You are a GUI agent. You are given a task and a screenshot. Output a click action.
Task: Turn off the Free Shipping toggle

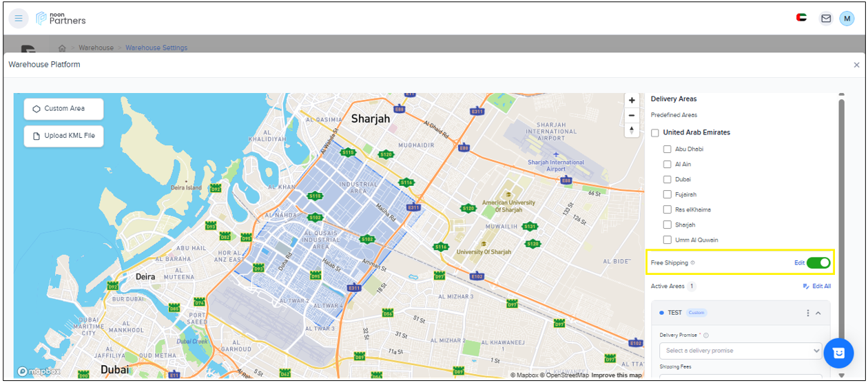pos(818,262)
